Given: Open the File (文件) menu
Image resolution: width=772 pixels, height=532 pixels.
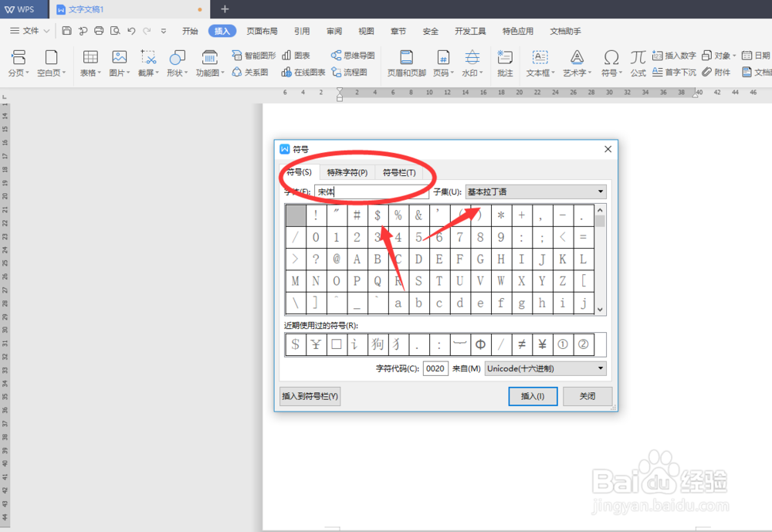Looking at the screenshot, I should (x=29, y=31).
